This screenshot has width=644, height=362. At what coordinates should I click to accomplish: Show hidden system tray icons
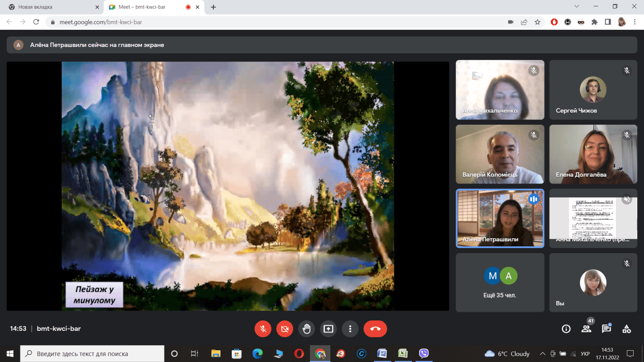[x=542, y=353]
